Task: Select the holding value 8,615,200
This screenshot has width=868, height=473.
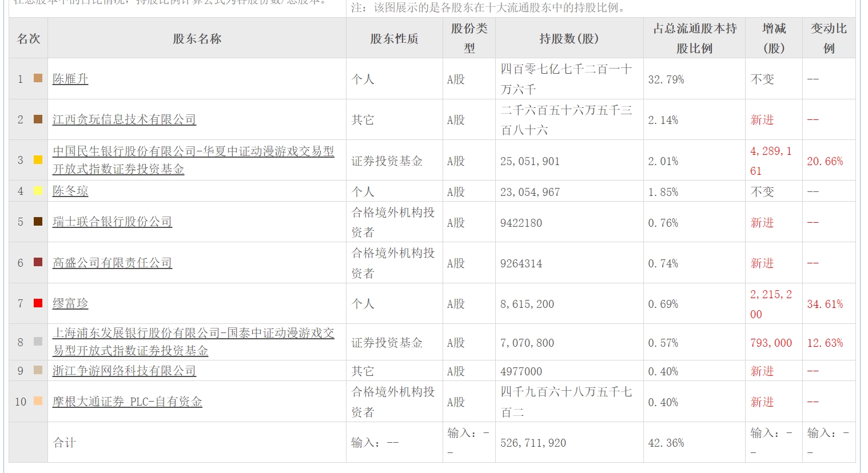Action: click(527, 304)
